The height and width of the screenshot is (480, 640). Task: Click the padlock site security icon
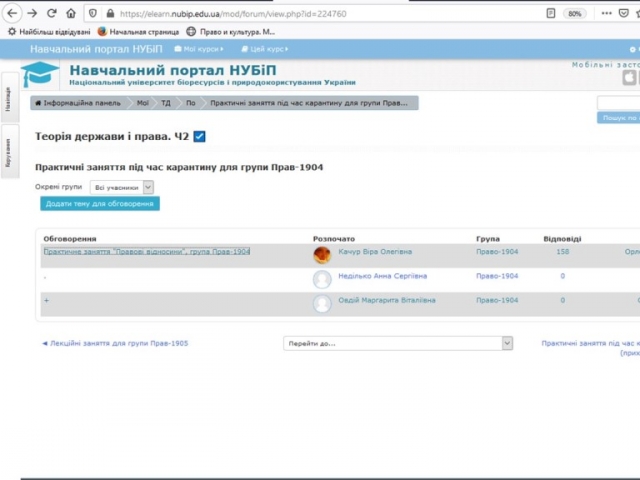110,13
